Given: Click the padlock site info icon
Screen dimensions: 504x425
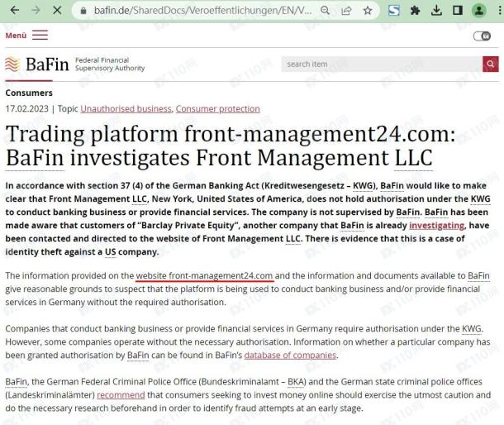Looking at the screenshot, I should (x=83, y=11).
